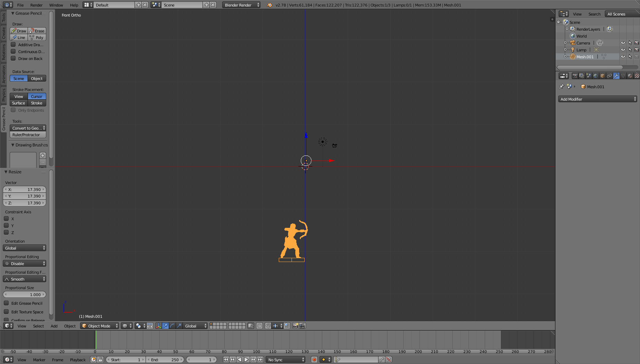The height and width of the screenshot is (364, 640).
Task: Click the delete keyframe icon in timeline
Action: 388,360
